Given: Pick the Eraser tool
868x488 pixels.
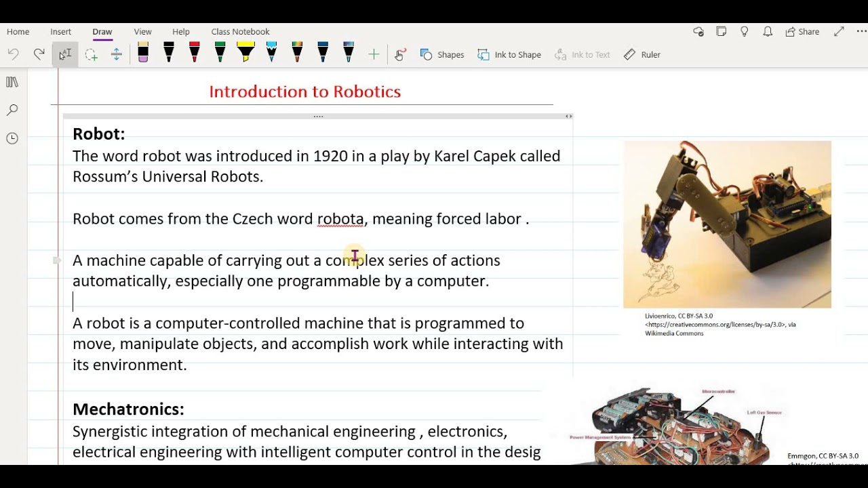Looking at the screenshot, I should pos(143,53).
